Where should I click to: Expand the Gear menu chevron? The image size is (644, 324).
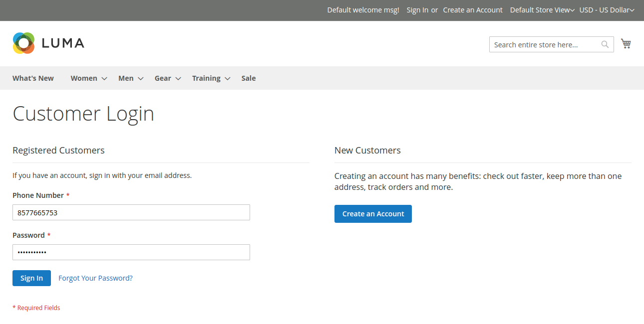178,79
